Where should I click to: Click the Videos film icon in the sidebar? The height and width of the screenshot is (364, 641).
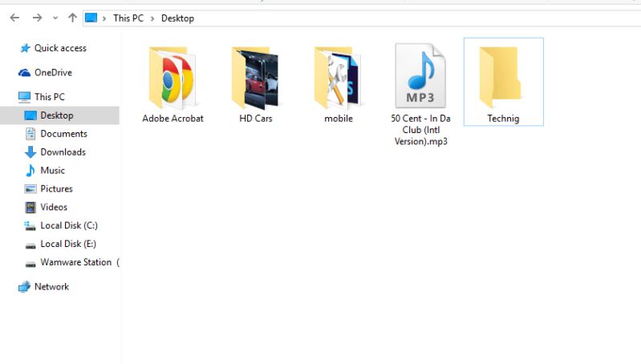point(30,207)
